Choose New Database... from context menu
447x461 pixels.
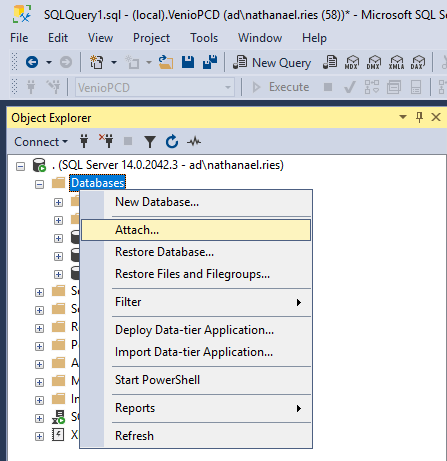point(196,202)
